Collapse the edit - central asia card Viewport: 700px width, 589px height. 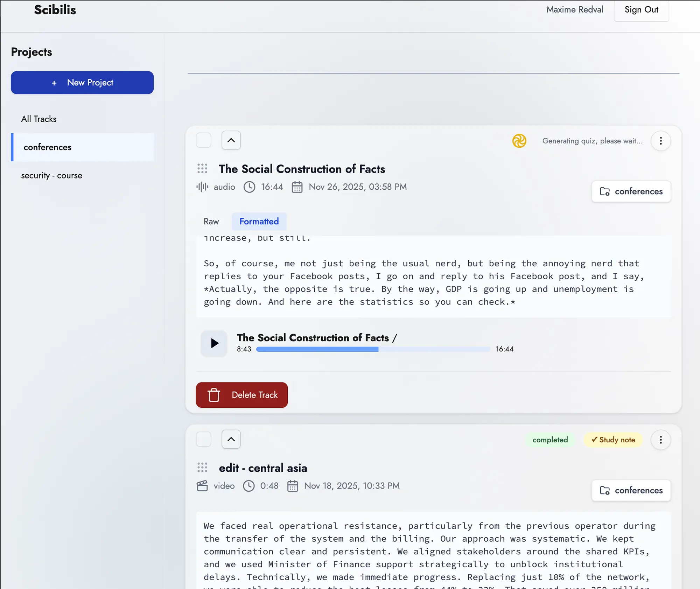point(231,439)
